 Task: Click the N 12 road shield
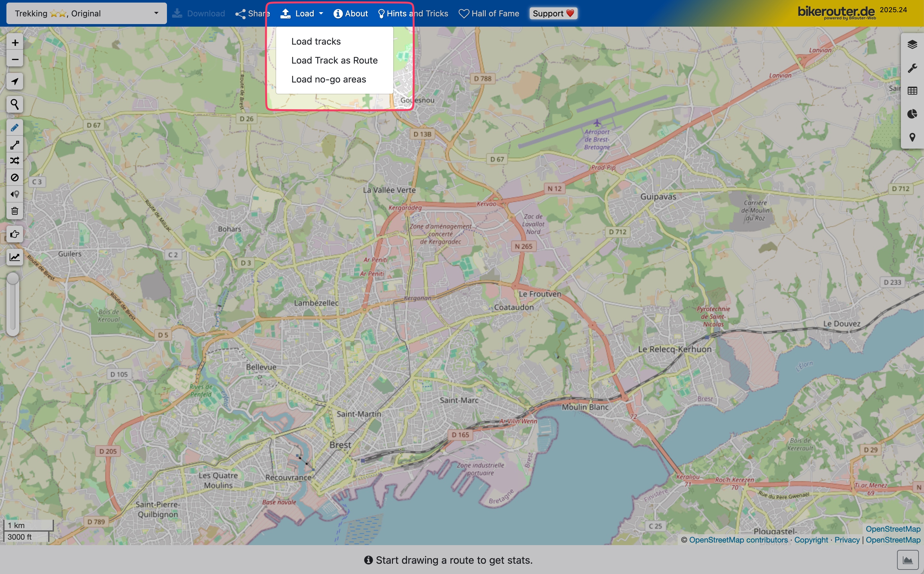click(554, 188)
